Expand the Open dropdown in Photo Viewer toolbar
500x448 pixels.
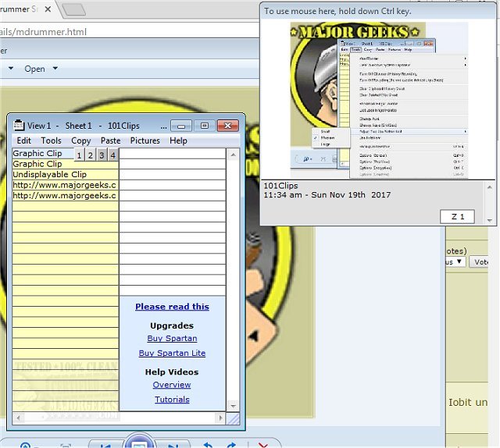(x=55, y=68)
